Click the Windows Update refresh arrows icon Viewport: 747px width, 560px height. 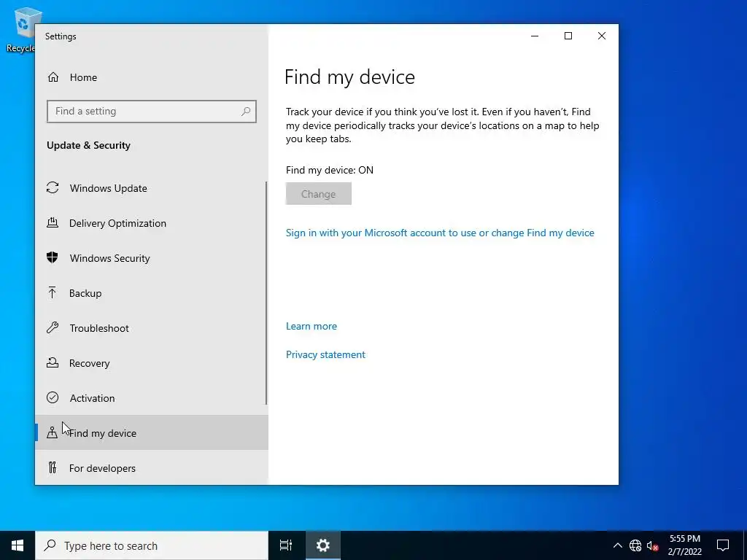click(53, 187)
